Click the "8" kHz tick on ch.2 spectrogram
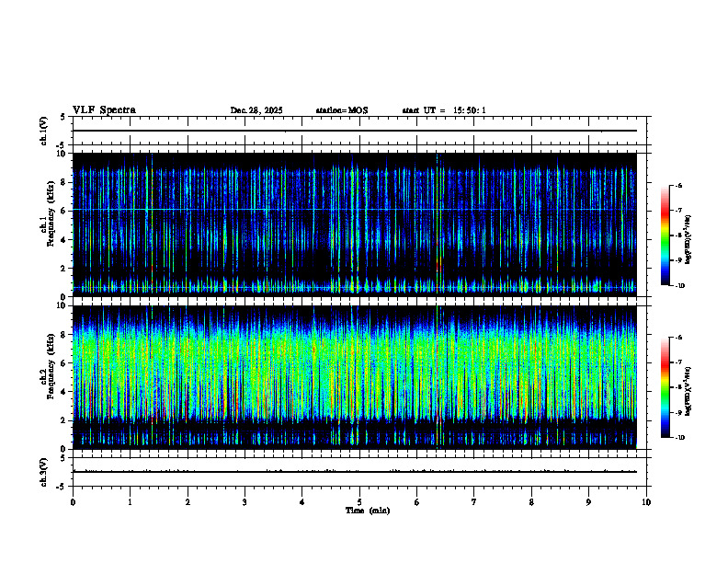The image size is (728, 563). 64,335
